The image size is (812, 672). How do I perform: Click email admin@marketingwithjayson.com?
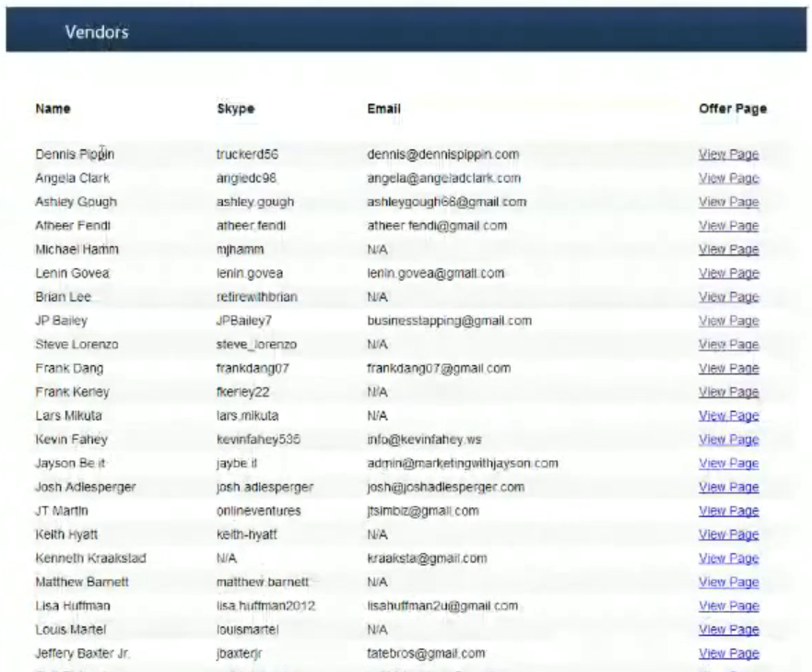click(463, 463)
